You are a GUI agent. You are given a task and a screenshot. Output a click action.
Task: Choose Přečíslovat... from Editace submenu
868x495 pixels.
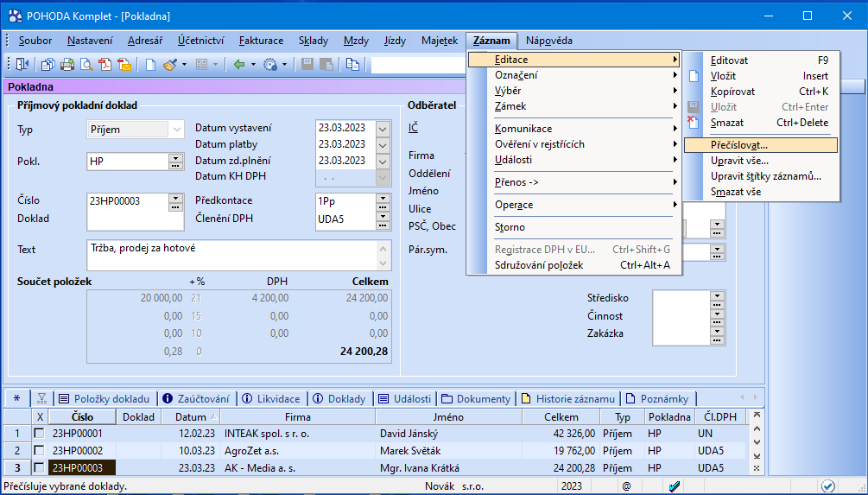click(761, 145)
